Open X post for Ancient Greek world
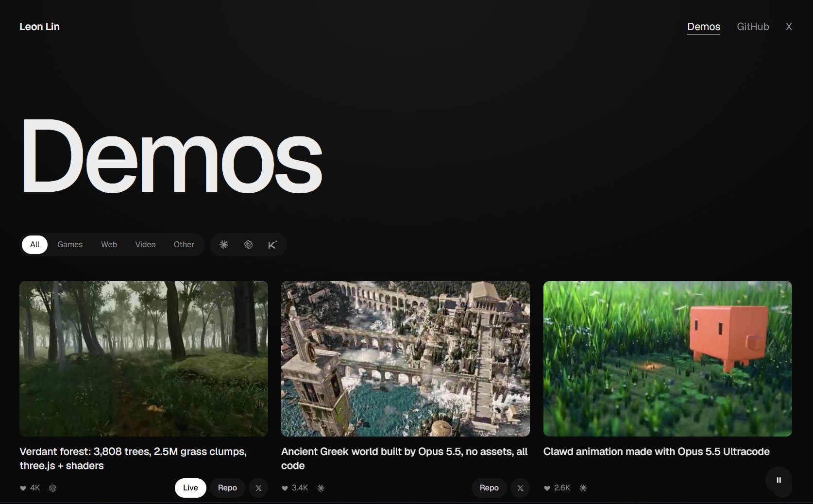This screenshot has height=504, width=813. tap(520, 488)
